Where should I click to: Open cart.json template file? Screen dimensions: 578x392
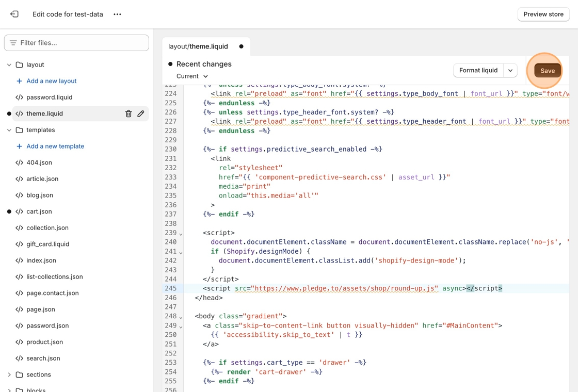pos(39,211)
